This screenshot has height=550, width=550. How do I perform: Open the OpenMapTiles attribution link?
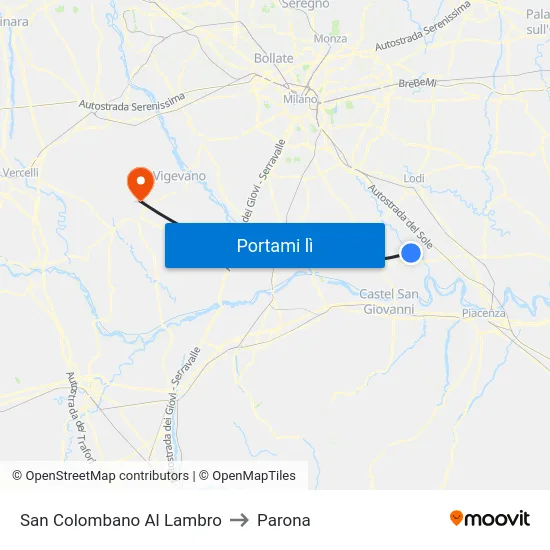[247, 476]
